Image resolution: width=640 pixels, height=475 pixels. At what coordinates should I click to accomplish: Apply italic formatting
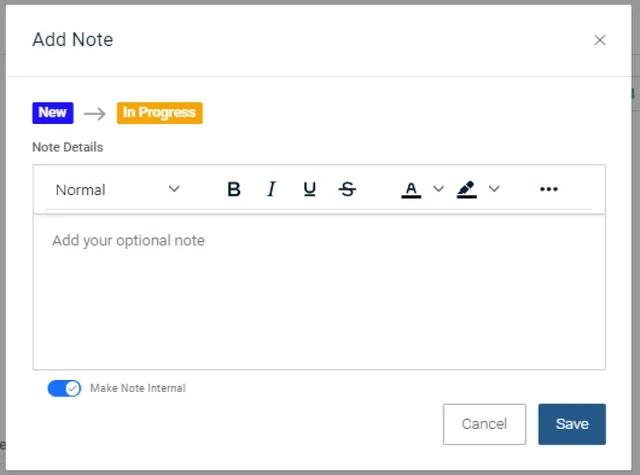tap(271, 190)
